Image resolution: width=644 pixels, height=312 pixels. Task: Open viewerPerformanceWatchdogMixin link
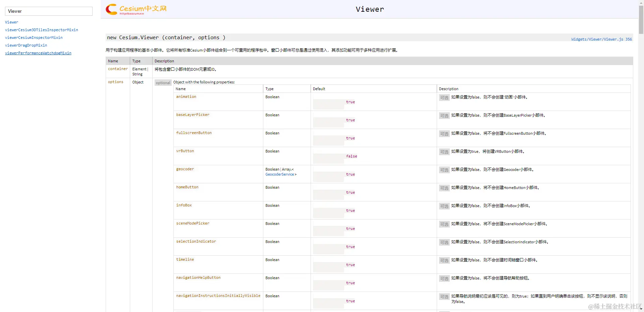point(38,53)
